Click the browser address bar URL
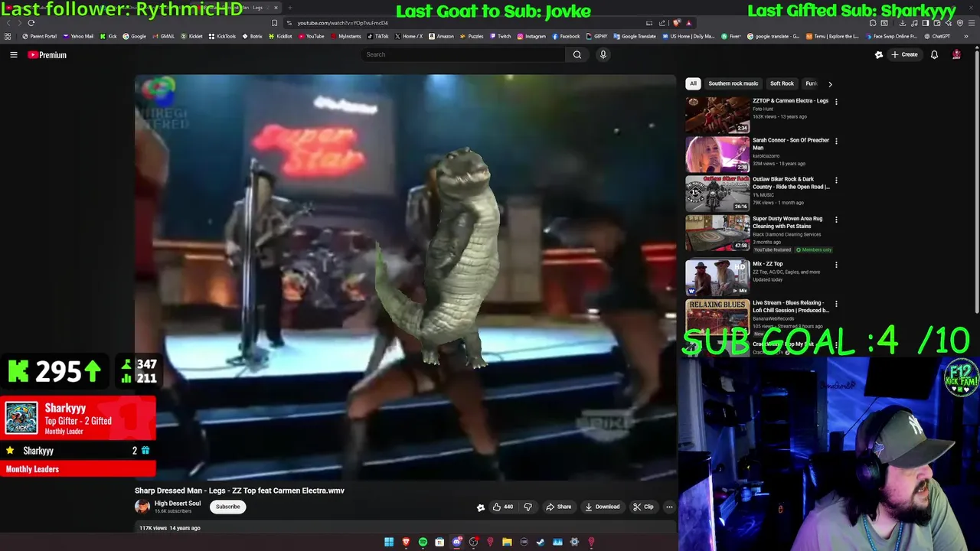 342,23
